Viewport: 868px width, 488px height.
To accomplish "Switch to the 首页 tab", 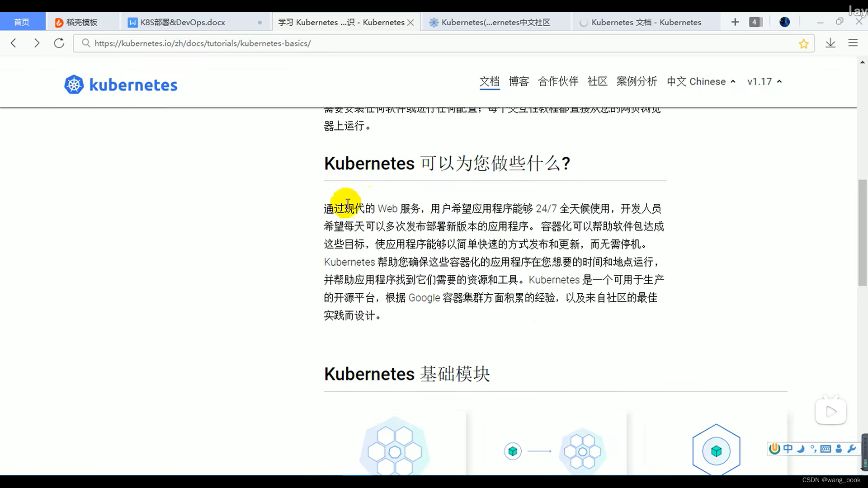I will [22, 22].
